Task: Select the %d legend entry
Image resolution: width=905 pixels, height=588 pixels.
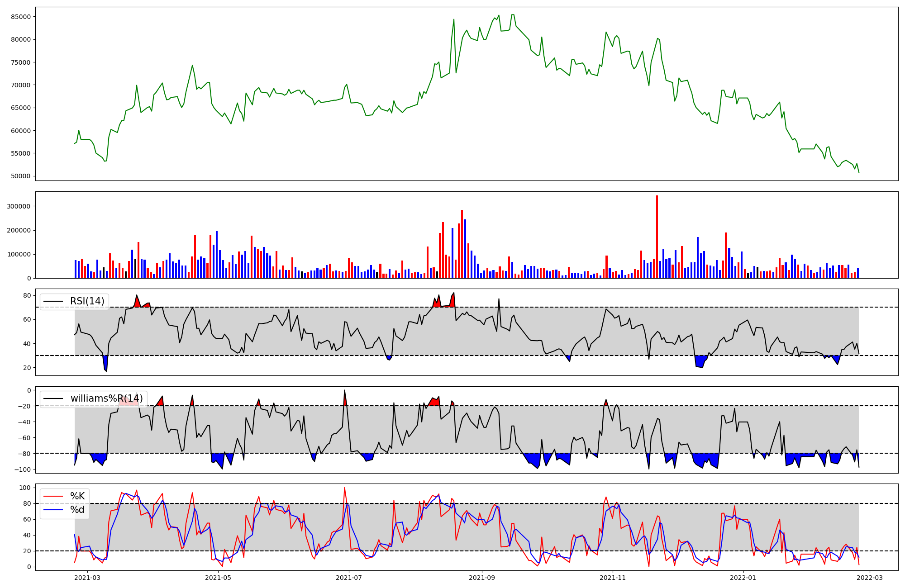Action: coord(77,510)
